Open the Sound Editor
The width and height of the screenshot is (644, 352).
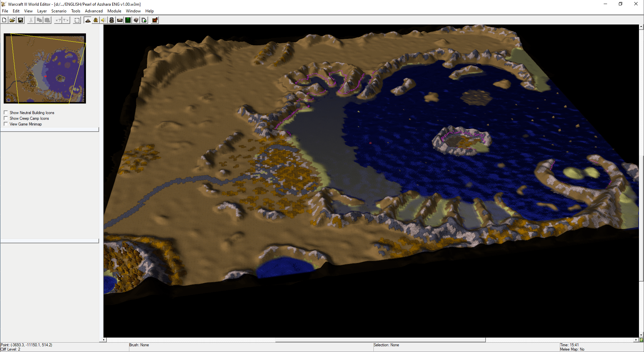103,20
